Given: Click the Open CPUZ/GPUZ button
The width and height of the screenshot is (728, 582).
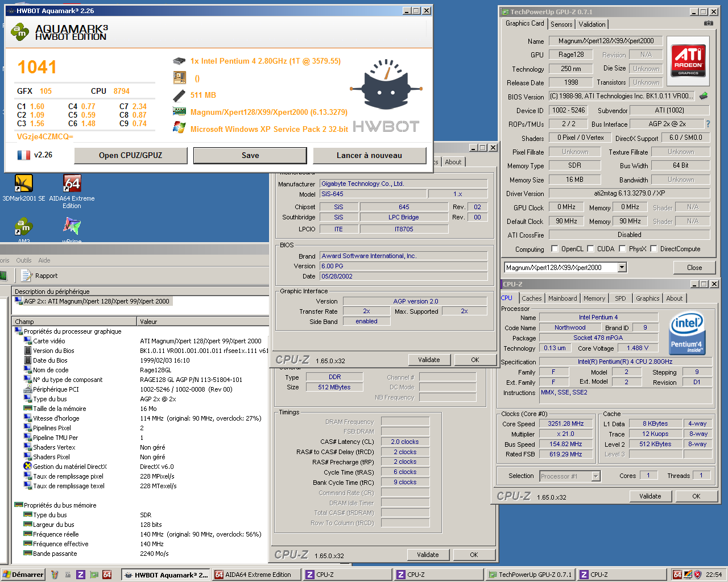Looking at the screenshot, I should point(131,155).
